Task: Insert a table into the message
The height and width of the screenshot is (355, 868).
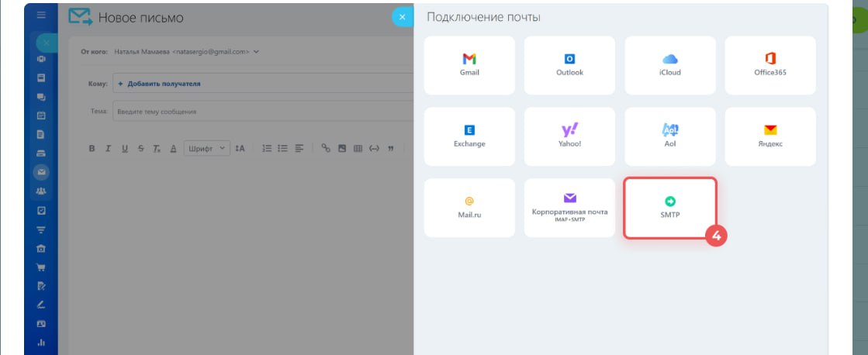Action: coord(358,148)
